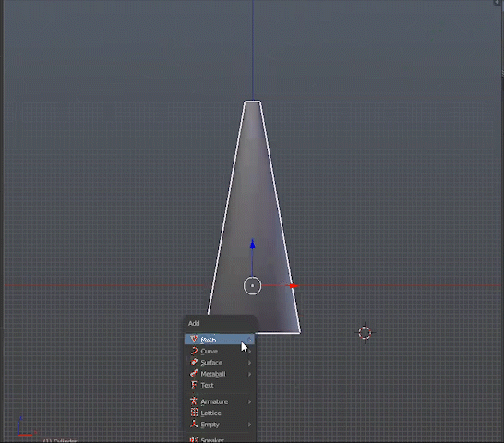Expand the Empty submenu arrow
Screen dimensions: 504x443
pyautogui.click(x=250, y=425)
